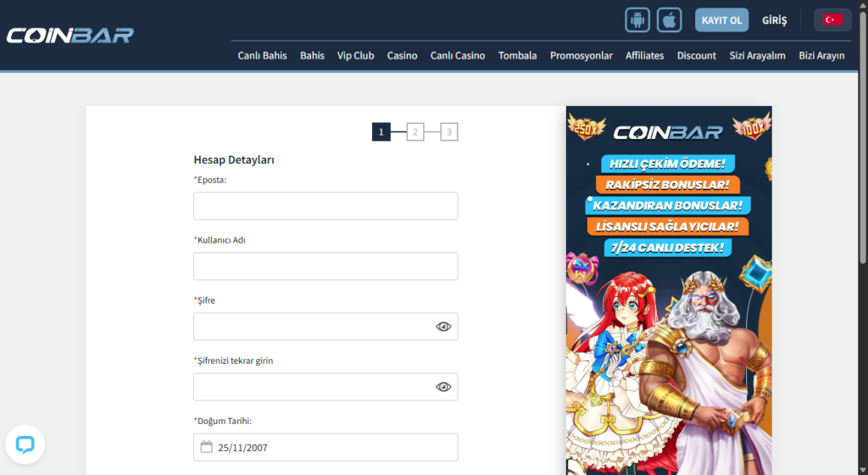Click the Bizi Arayın link
Screen dimensions: 868x475
coord(821,55)
